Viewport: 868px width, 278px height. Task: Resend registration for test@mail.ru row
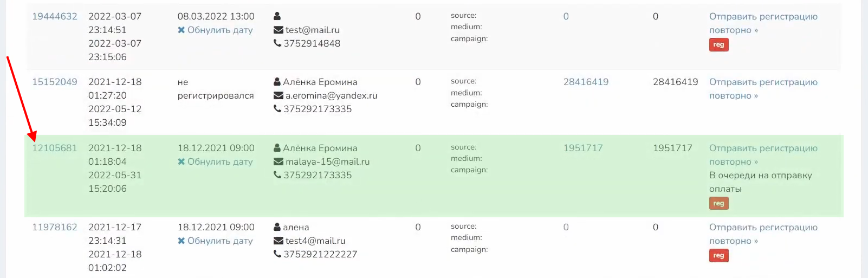pos(763,23)
